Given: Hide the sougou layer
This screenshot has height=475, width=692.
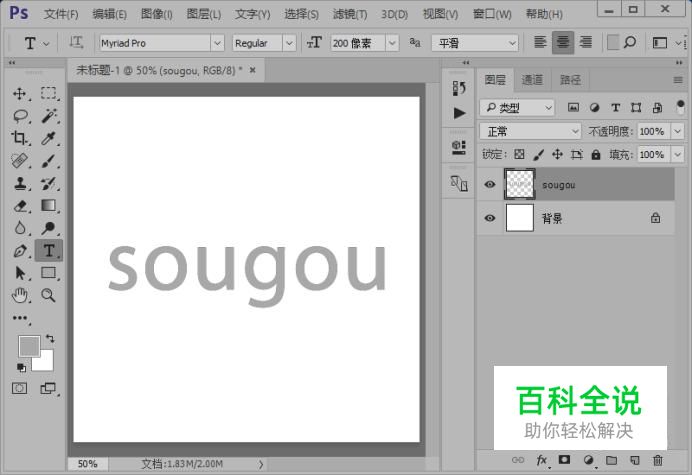Looking at the screenshot, I should 489,185.
